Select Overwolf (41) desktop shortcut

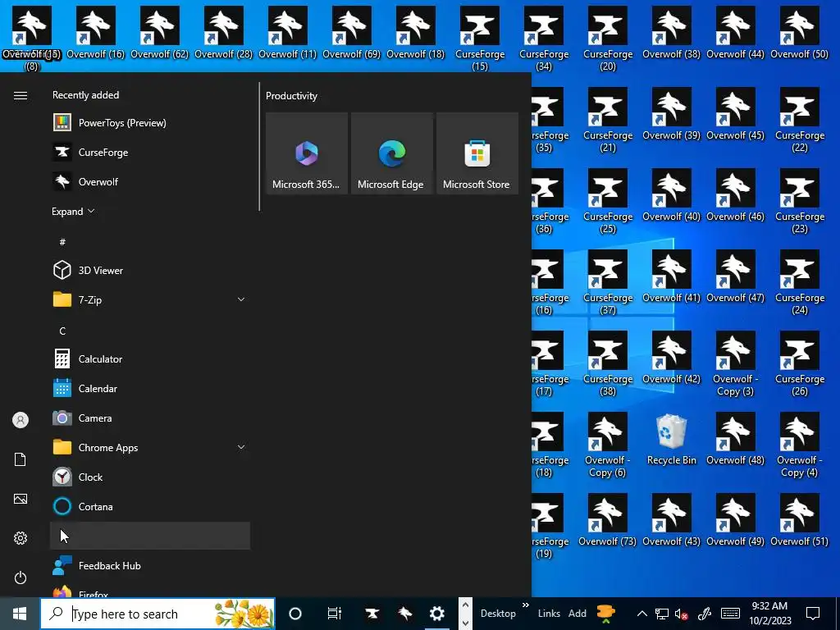point(671,276)
